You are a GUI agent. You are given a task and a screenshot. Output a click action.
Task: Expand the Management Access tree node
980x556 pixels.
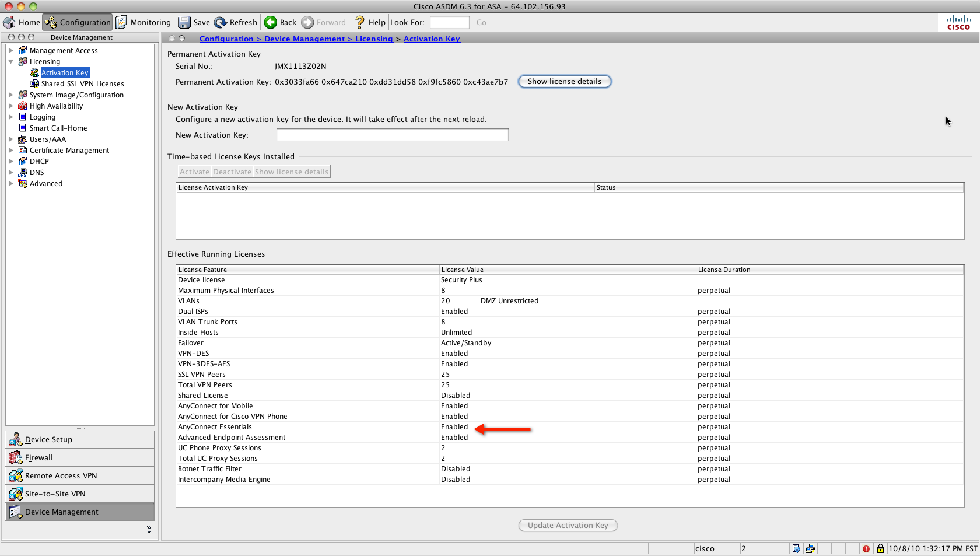coord(10,51)
